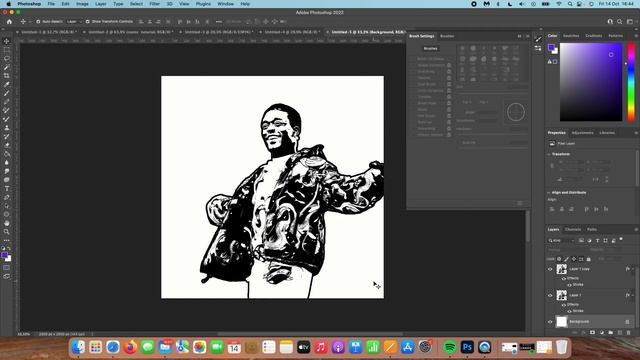Open the Brush Settings dock icon
640x360 pixels.
tap(538, 39)
